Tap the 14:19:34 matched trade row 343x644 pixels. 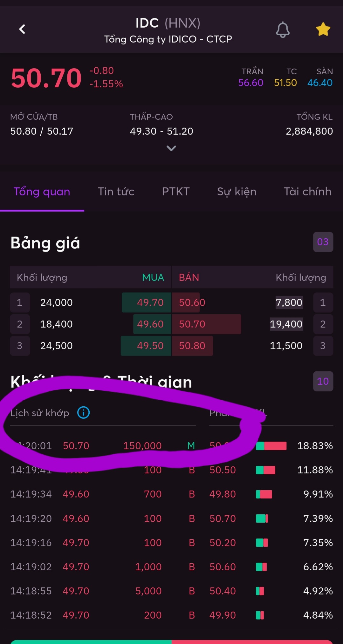coord(102,494)
